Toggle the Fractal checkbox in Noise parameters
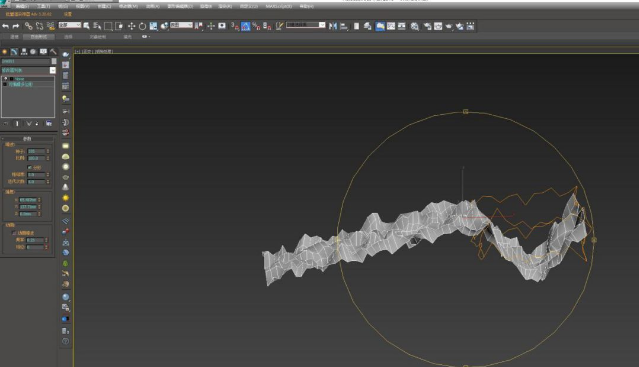Viewport: 639px width, 367px height. pyautogui.click(x=29, y=167)
